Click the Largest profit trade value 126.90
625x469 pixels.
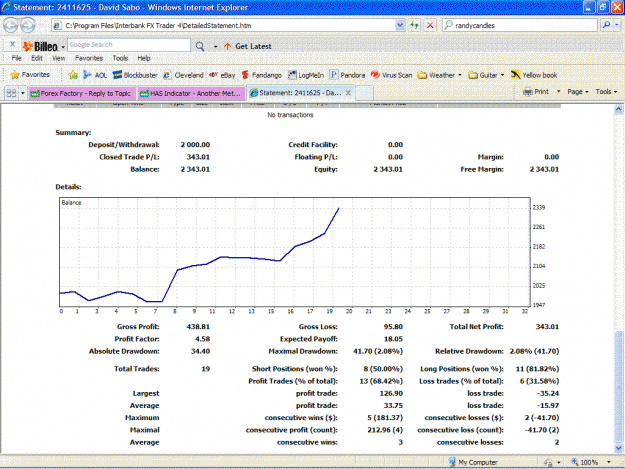[391, 393]
